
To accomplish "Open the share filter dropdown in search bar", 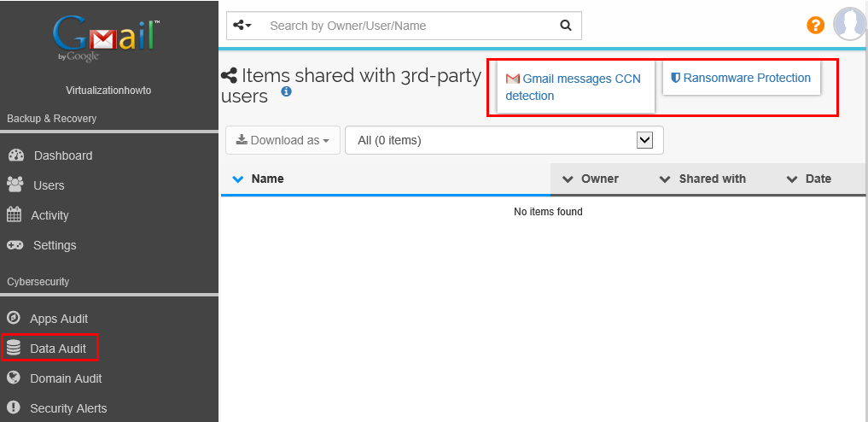I will pos(242,26).
